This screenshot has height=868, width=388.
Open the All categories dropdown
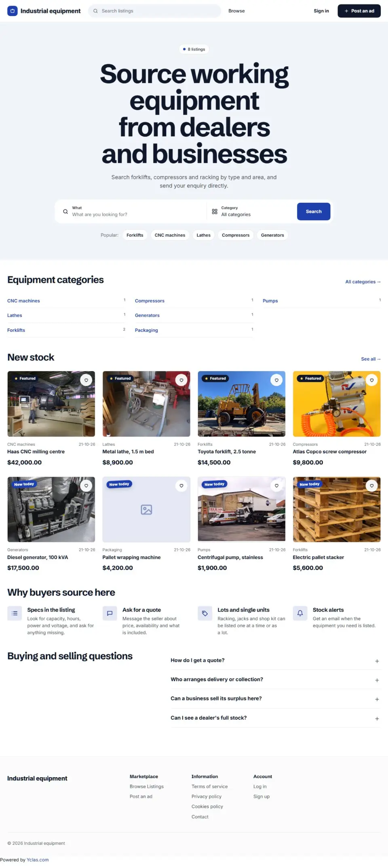pos(251,211)
